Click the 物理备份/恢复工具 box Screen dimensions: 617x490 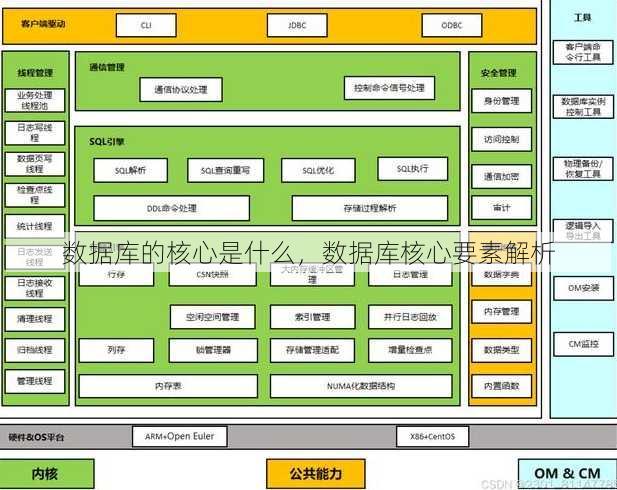point(583,169)
